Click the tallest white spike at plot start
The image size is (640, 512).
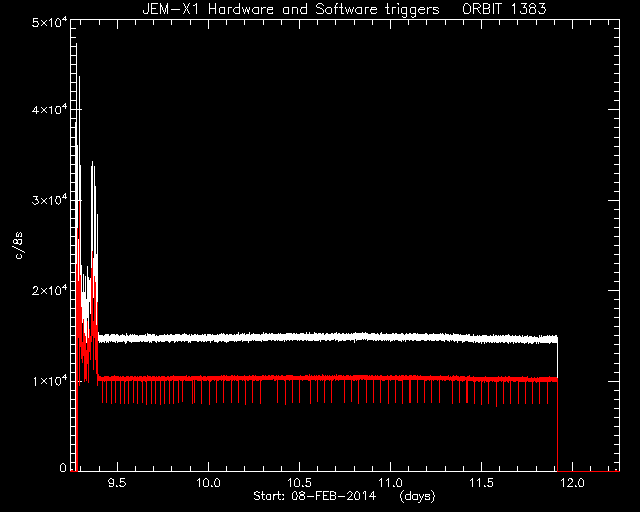pos(76,122)
